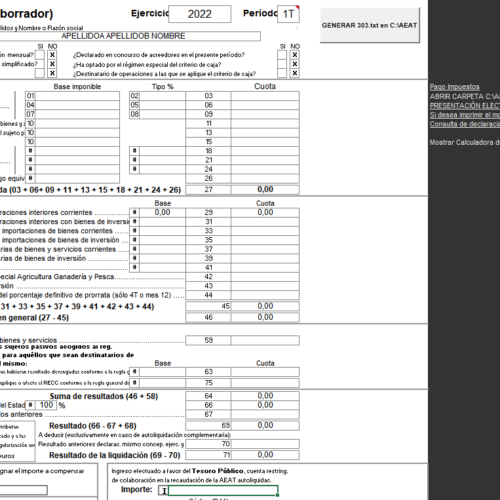Click Base 0,00 for operaciones interiores corrientes
The image size is (500, 500).
click(162, 212)
